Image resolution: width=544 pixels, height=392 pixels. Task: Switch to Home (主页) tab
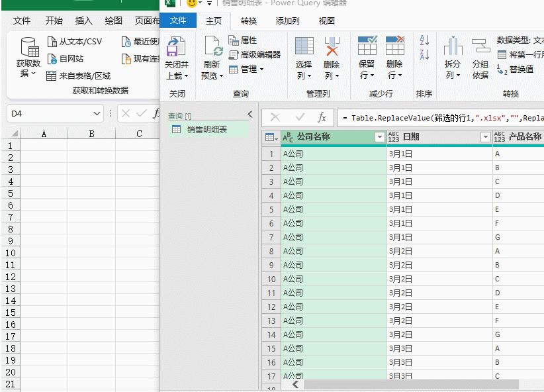214,21
